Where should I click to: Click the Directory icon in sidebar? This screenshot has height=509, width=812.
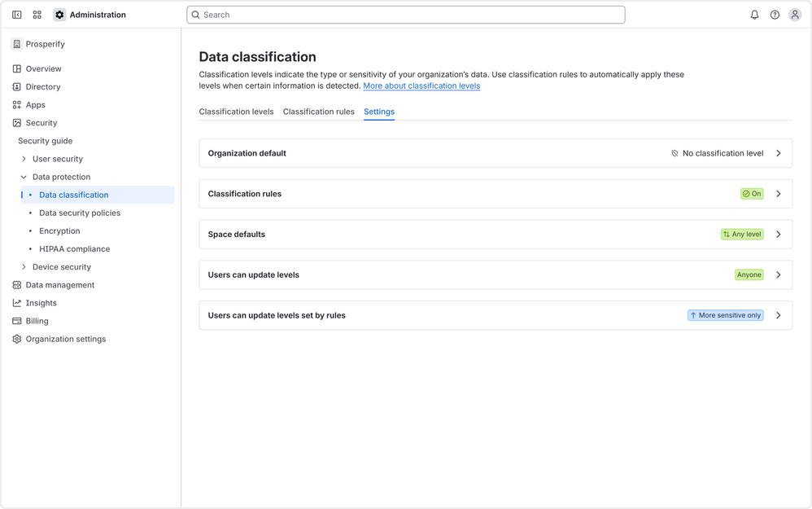[16, 87]
